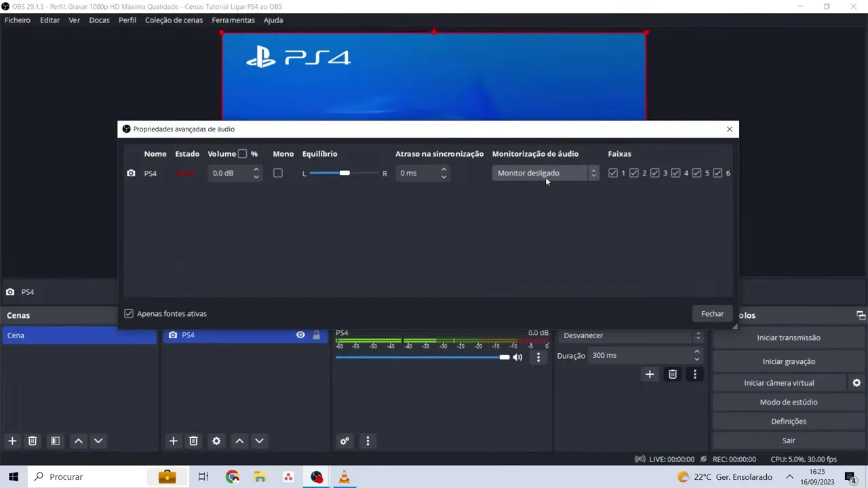Open Editar menu
The width and height of the screenshot is (868, 488).
coord(50,20)
